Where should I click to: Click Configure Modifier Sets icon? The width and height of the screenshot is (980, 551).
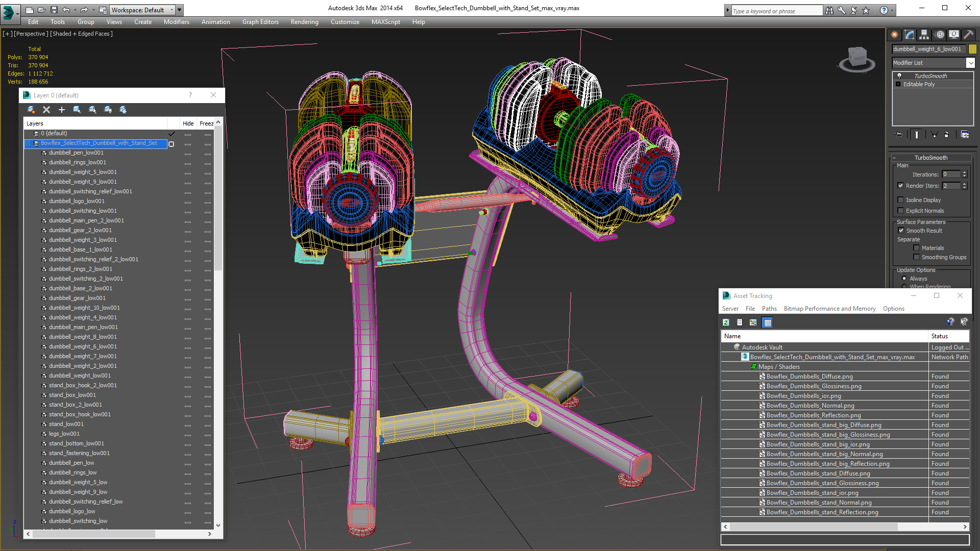[965, 135]
